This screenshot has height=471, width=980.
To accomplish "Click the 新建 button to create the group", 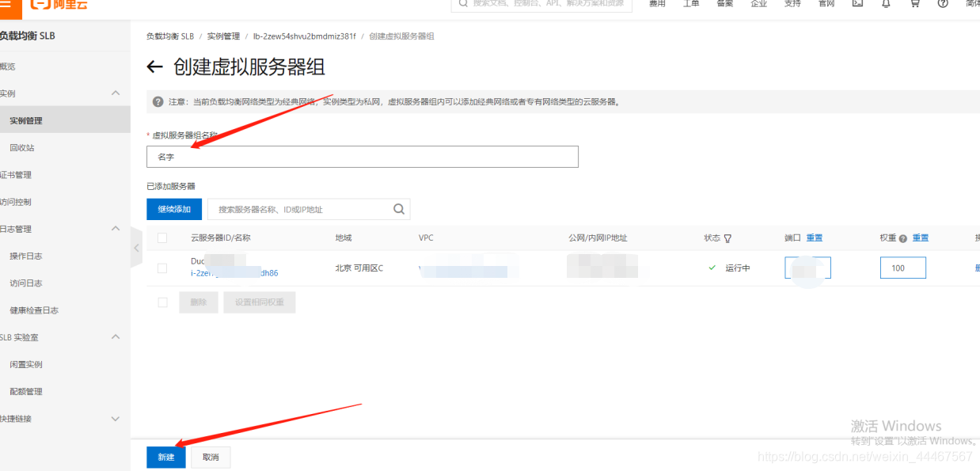I will click(165, 457).
